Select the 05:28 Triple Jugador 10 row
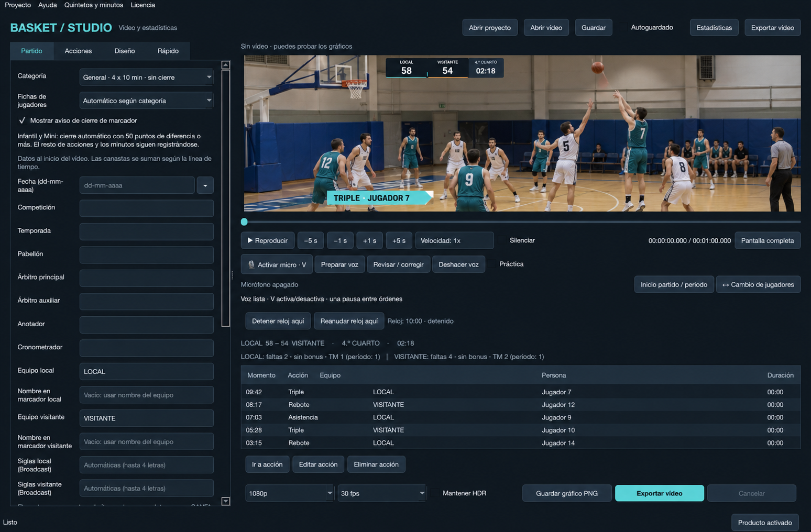 (521, 430)
